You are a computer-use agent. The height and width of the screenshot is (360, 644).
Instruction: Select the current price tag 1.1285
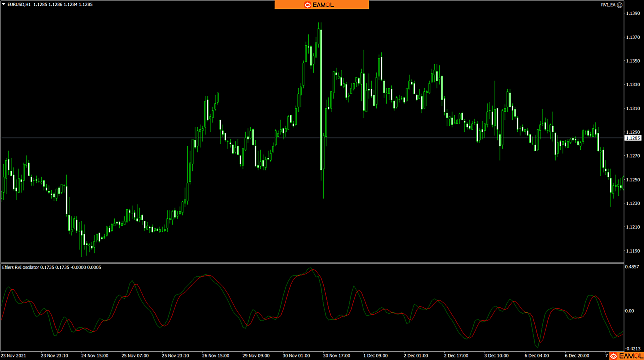[633, 138]
